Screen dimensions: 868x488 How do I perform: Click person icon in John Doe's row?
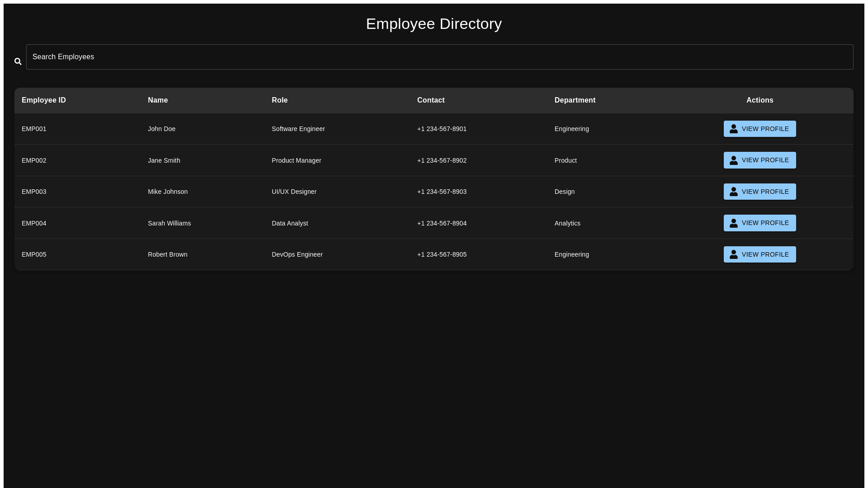(734, 129)
